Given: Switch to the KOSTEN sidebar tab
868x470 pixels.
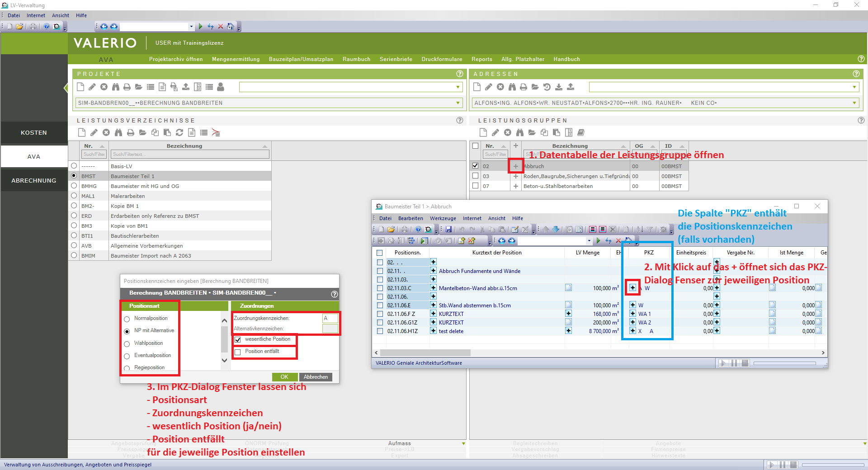Looking at the screenshot, I should [34, 133].
